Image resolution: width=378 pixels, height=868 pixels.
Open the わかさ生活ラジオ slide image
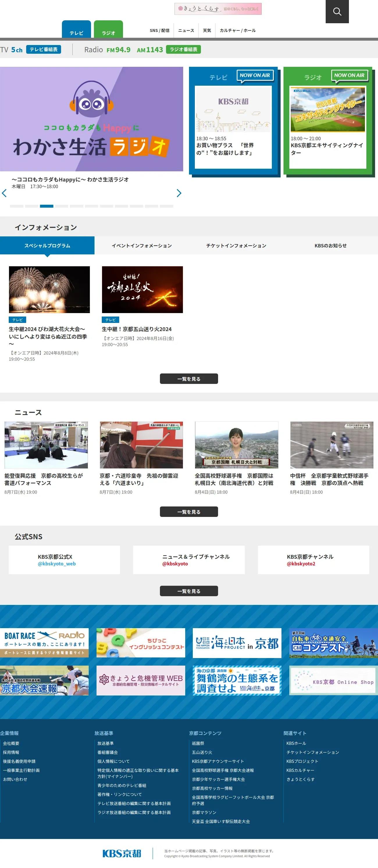click(x=92, y=119)
